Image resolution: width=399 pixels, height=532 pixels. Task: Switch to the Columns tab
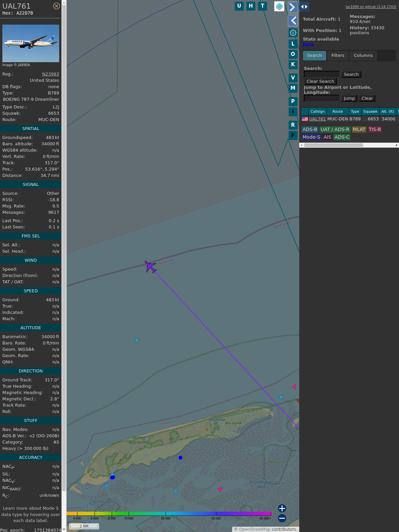click(x=363, y=56)
